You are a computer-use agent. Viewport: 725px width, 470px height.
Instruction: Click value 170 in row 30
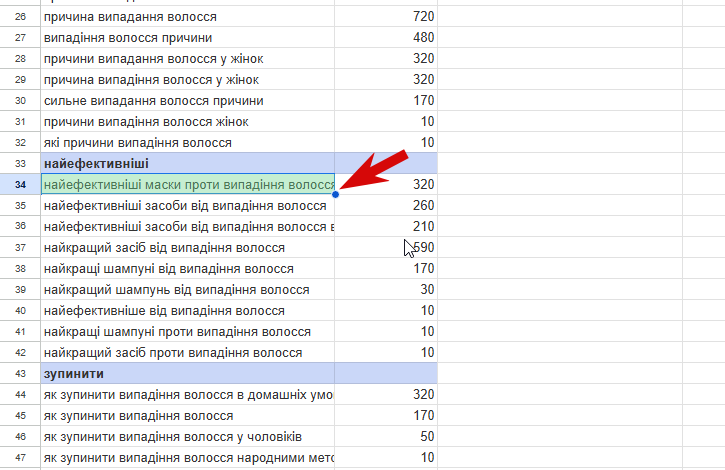[x=386, y=100]
